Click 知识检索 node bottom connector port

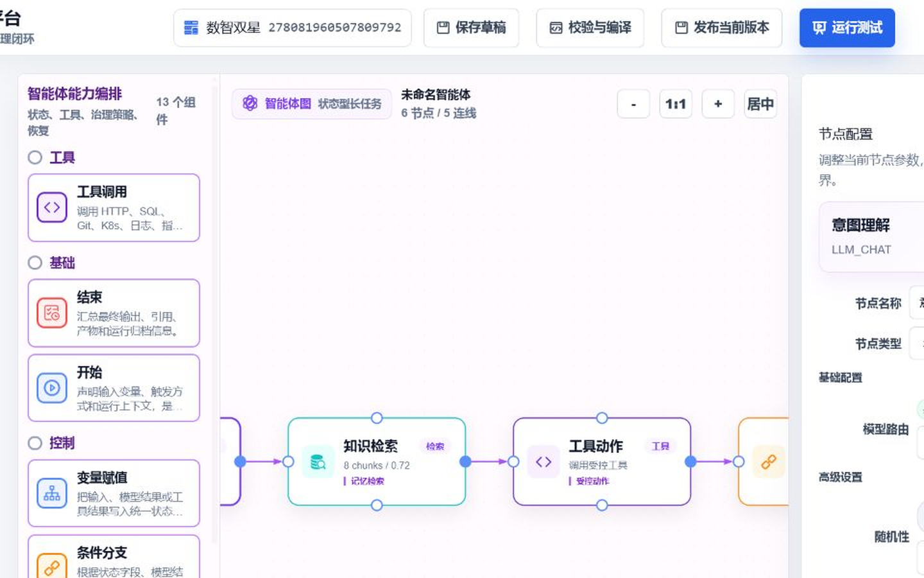click(377, 505)
